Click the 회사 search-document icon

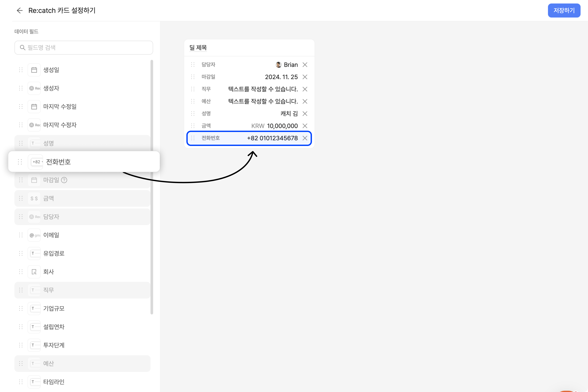34,272
